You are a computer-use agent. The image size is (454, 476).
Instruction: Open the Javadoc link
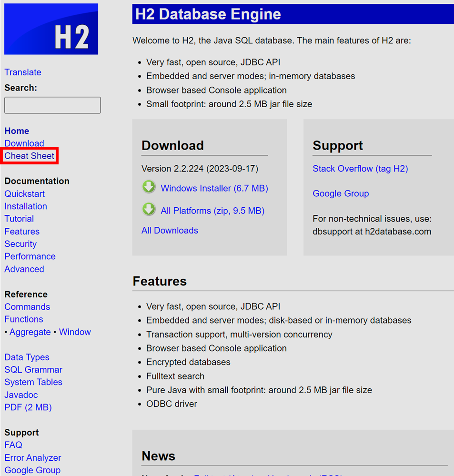[x=21, y=395]
